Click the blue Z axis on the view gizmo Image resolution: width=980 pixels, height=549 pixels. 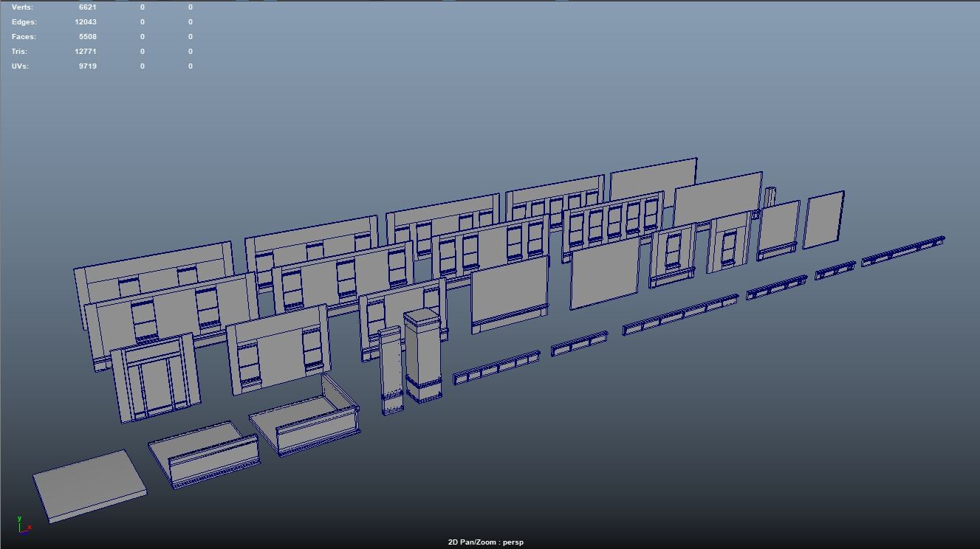26,534
